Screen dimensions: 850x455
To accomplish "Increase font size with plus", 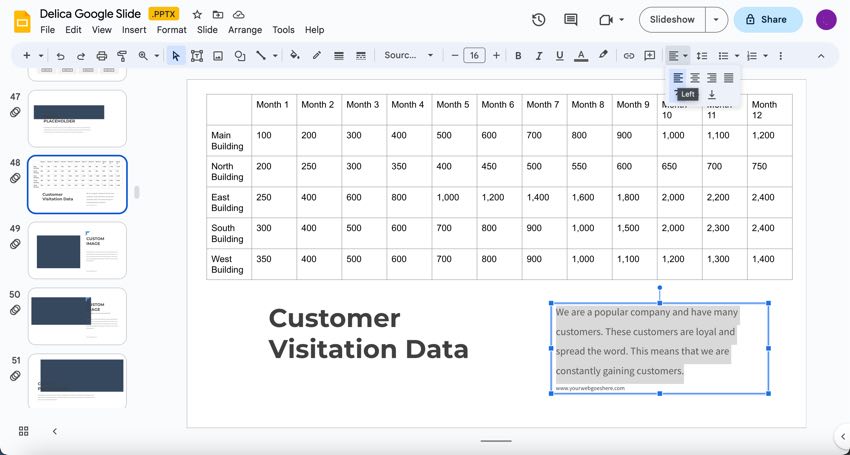I will point(496,55).
